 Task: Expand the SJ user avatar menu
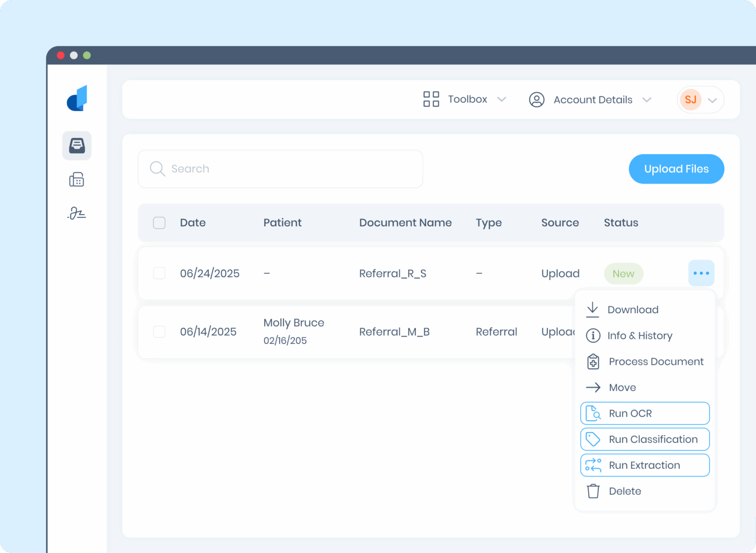pyautogui.click(x=712, y=99)
